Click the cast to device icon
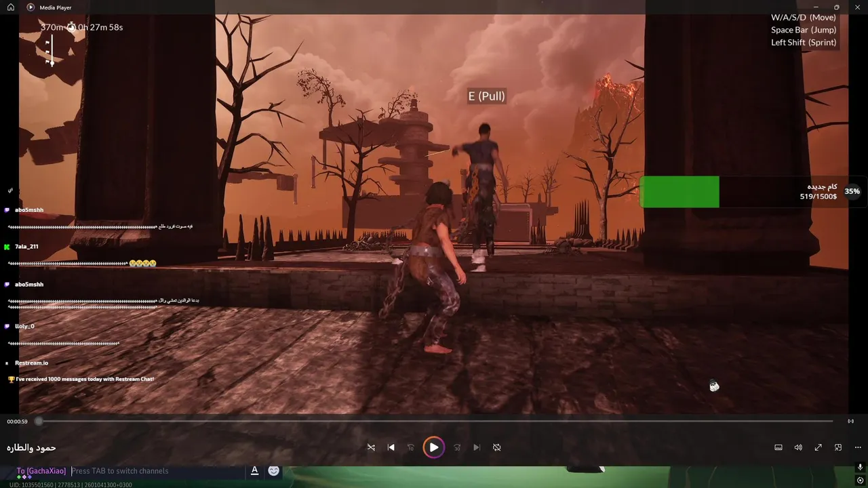The width and height of the screenshot is (868, 488). point(850,421)
